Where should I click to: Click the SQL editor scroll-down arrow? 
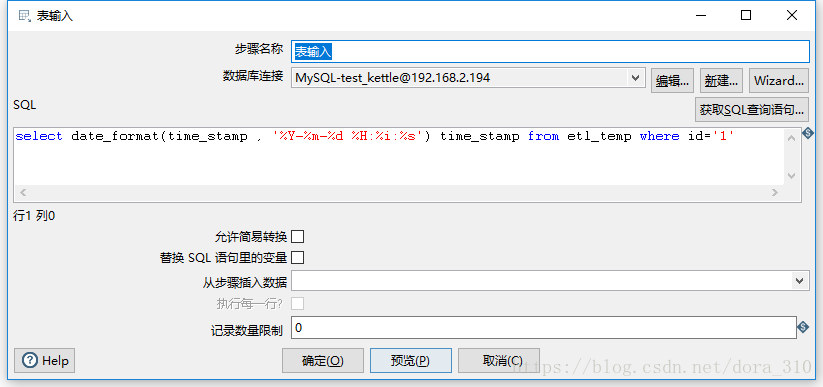(x=792, y=175)
